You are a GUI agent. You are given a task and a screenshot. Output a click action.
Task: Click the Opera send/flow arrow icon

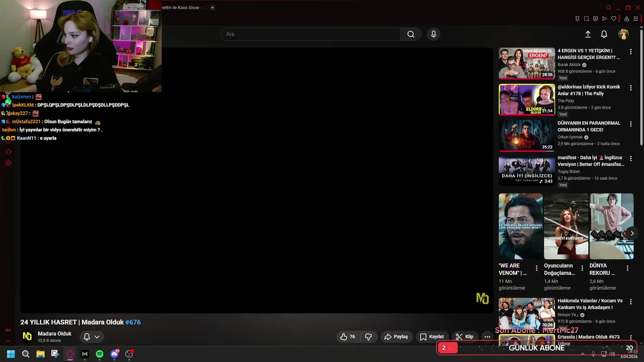tap(605, 19)
